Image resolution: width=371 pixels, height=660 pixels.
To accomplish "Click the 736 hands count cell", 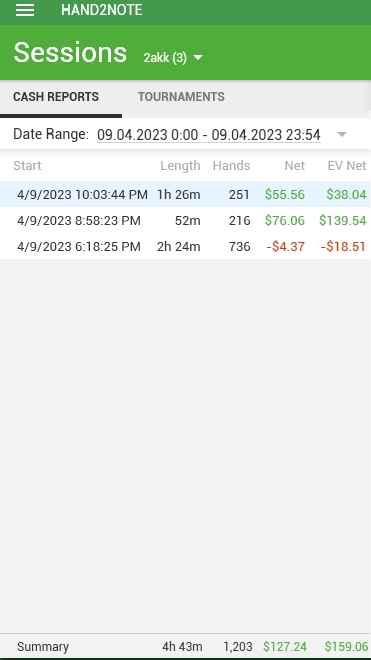I will click(240, 246).
